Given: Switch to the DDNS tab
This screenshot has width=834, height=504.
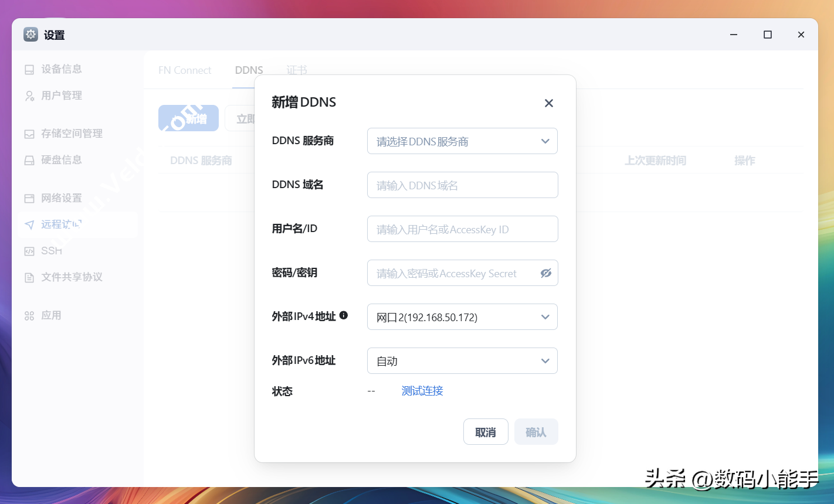Looking at the screenshot, I should [x=249, y=70].
